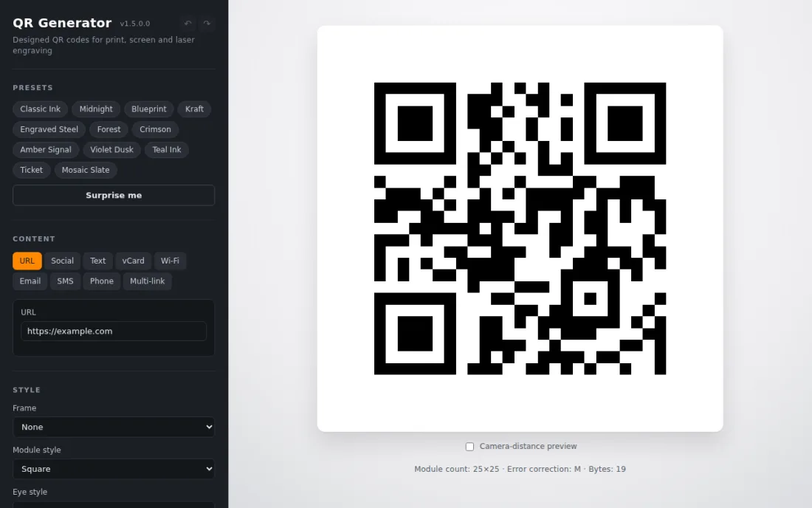Click the URL input field

click(x=114, y=332)
